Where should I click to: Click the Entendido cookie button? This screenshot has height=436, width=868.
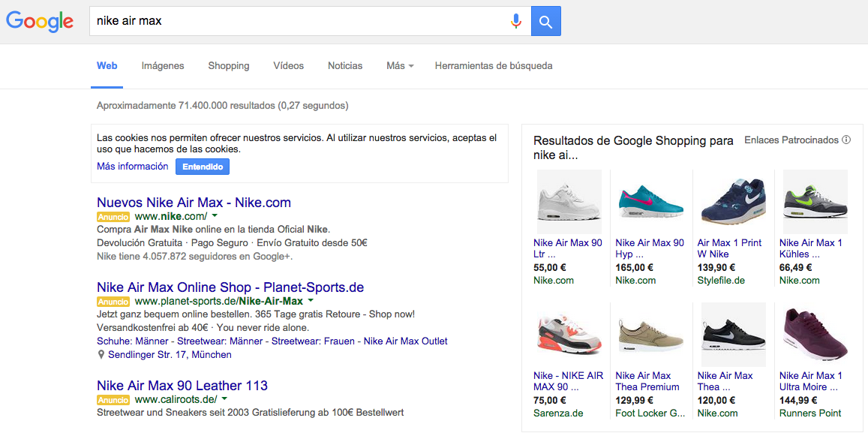click(x=203, y=167)
